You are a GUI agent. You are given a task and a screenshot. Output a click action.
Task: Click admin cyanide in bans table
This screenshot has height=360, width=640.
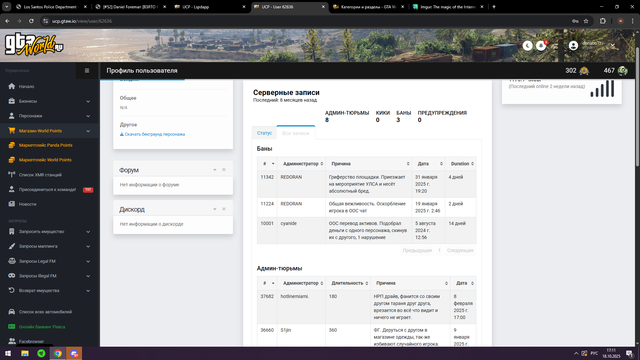(x=289, y=223)
